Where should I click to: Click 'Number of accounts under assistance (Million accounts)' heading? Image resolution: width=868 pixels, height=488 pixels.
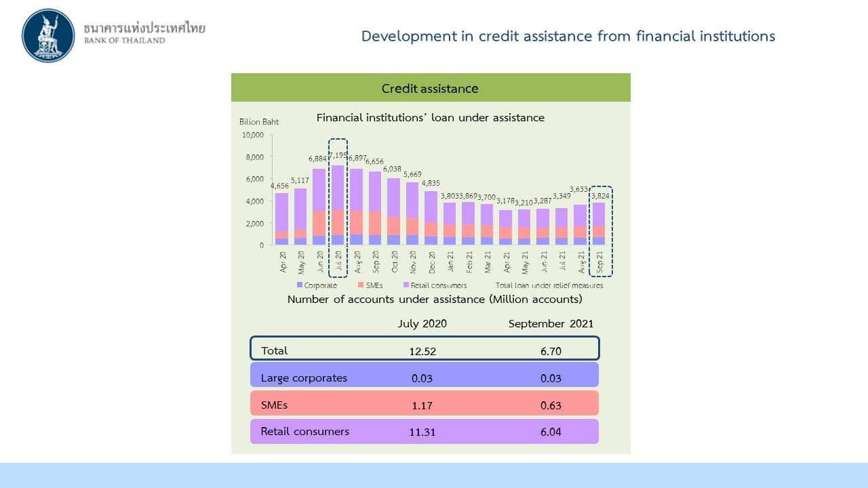click(x=435, y=299)
